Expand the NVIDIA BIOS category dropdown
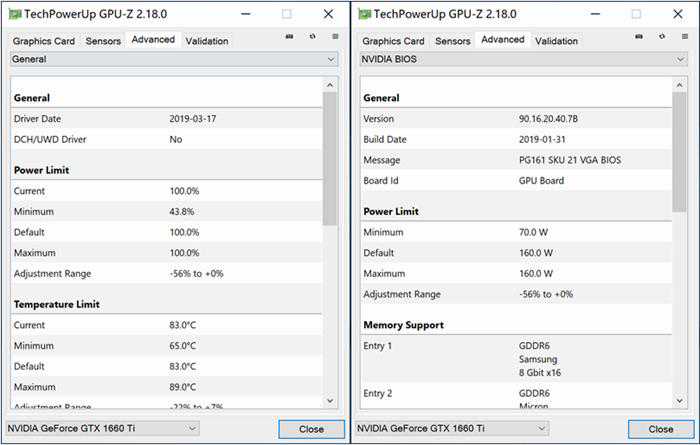This screenshot has width=700, height=445. point(523,59)
